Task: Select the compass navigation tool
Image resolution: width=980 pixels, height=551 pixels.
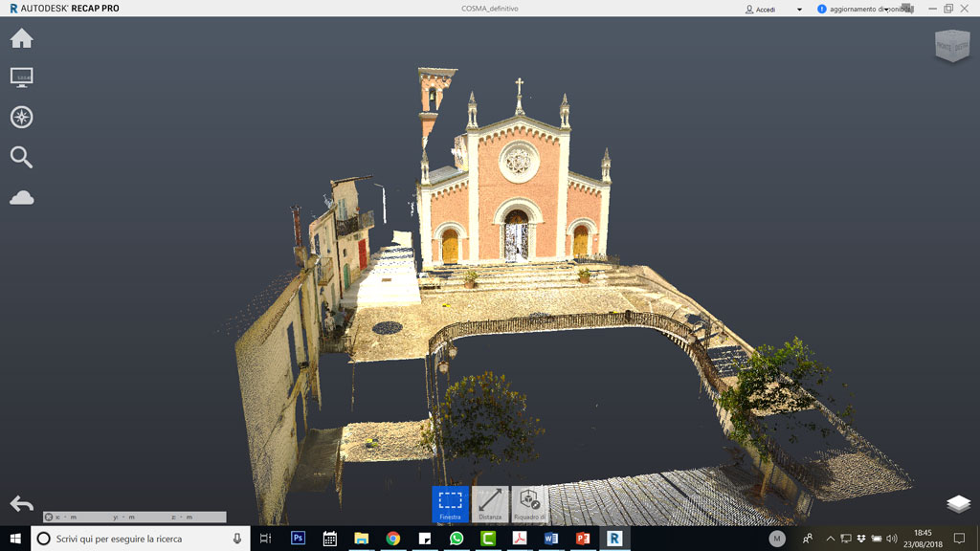Action: [x=21, y=117]
